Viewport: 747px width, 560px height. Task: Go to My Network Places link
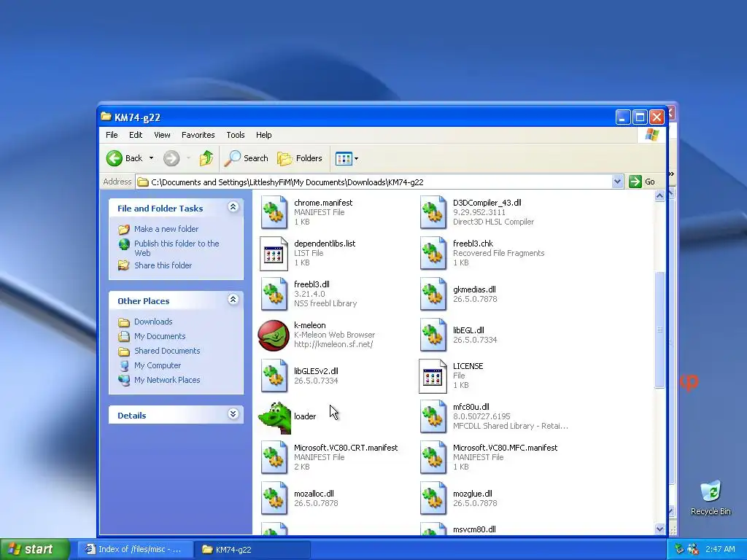click(167, 380)
